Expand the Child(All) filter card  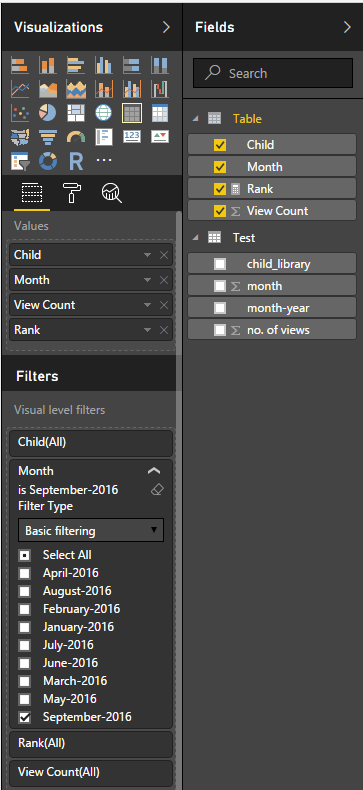tap(91, 442)
